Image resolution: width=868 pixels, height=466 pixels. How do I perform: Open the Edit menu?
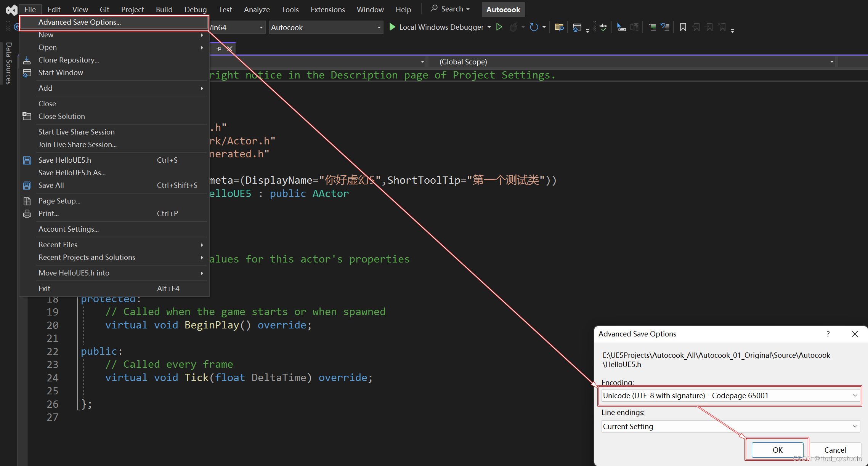pyautogui.click(x=54, y=9)
